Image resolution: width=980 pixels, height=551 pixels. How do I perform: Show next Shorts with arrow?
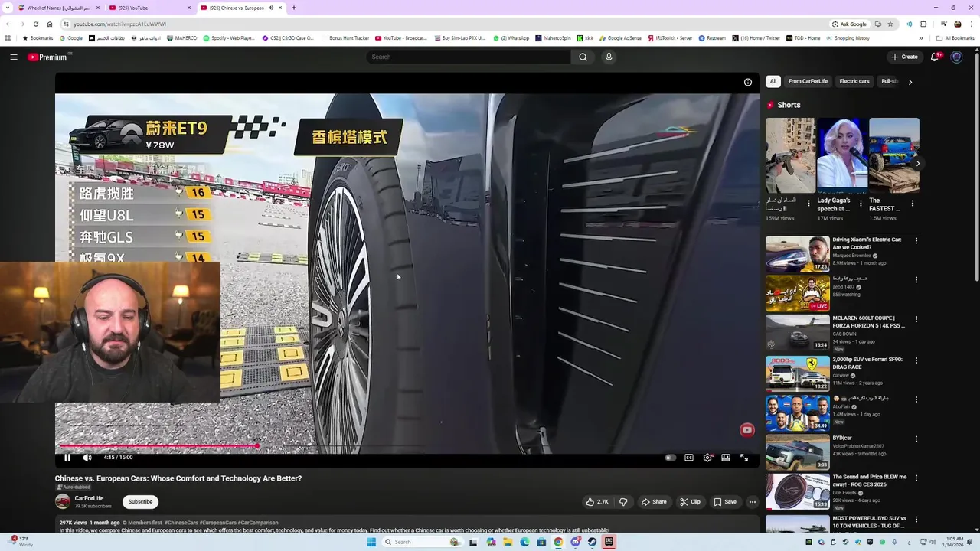pos(918,163)
